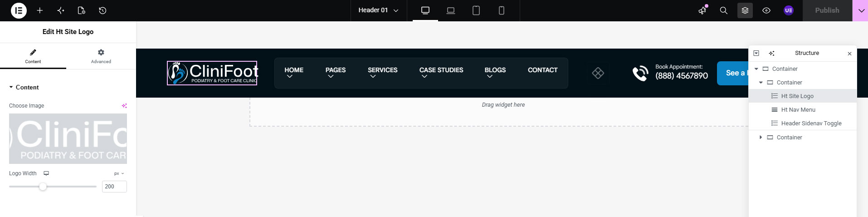
Task: Switch to laptop view
Action: tap(451, 10)
